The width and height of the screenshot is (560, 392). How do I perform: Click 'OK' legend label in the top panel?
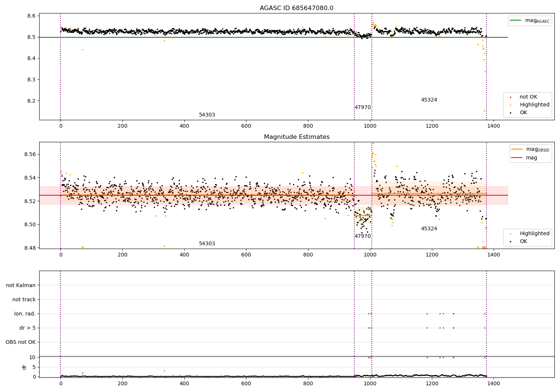click(x=523, y=113)
